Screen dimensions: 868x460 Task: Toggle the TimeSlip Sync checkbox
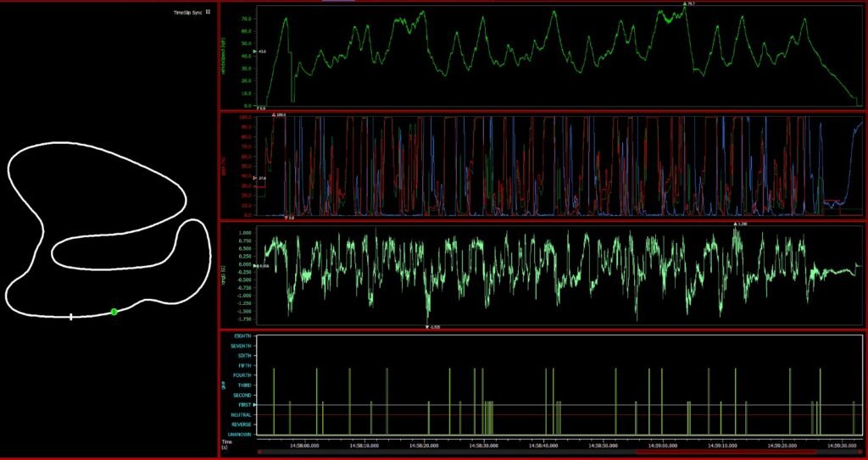208,13
